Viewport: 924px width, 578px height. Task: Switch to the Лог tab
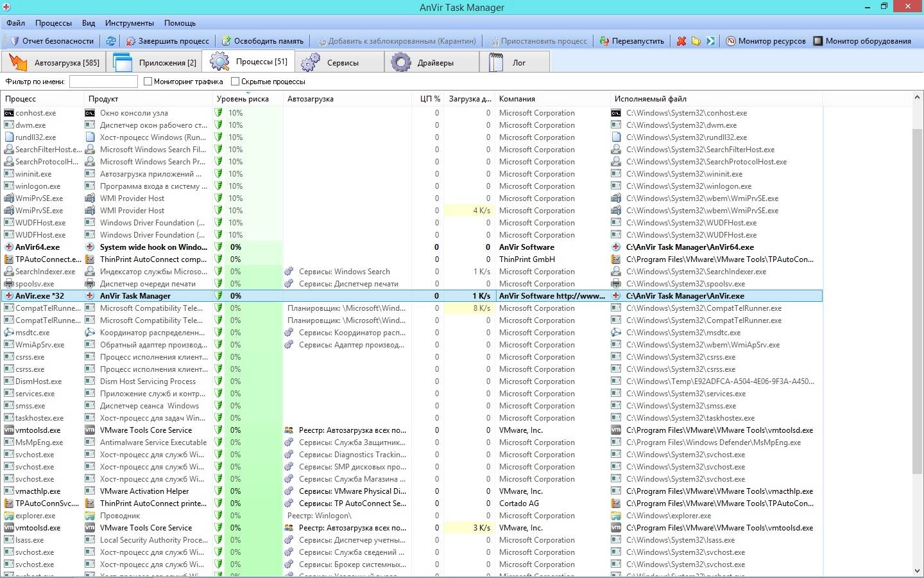(x=515, y=62)
